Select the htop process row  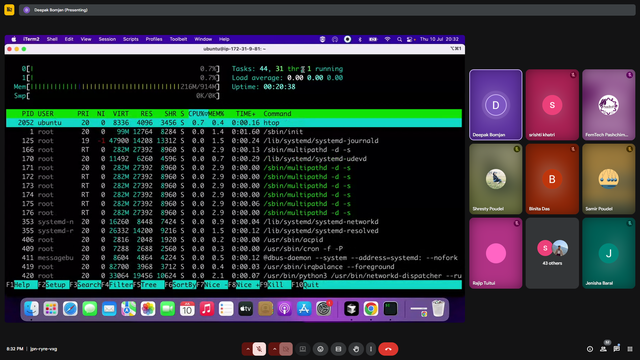[x=234, y=122]
